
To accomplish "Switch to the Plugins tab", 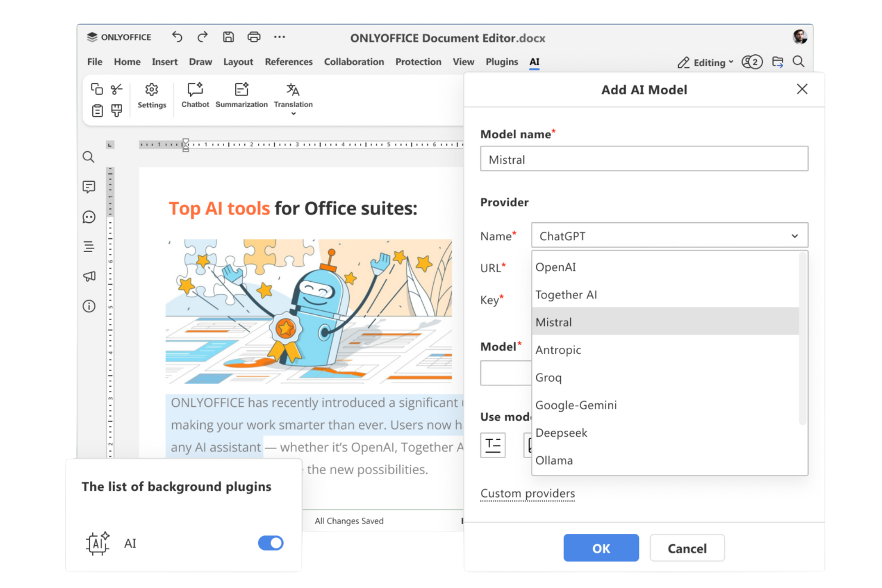I will click(x=502, y=62).
